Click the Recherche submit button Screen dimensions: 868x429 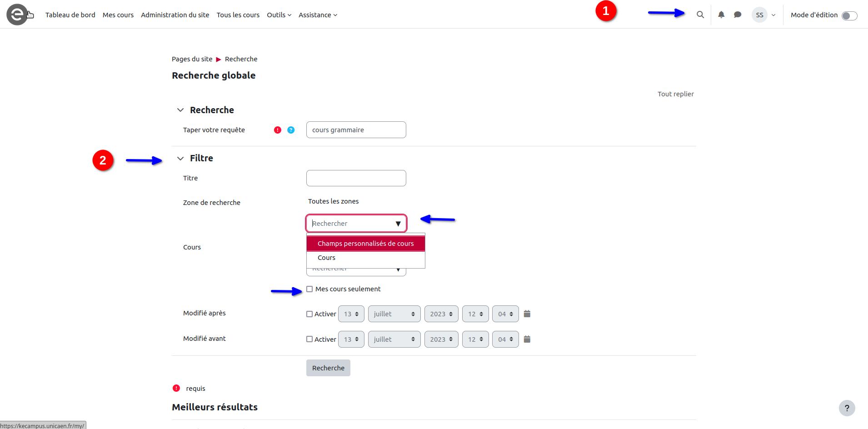(x=328, y=368)
